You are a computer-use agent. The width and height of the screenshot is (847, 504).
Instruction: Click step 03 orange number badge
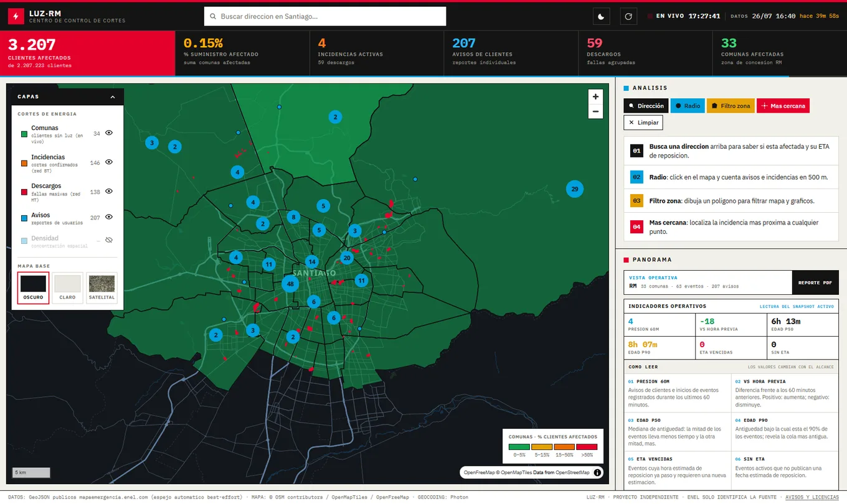[x=636, y=201]
